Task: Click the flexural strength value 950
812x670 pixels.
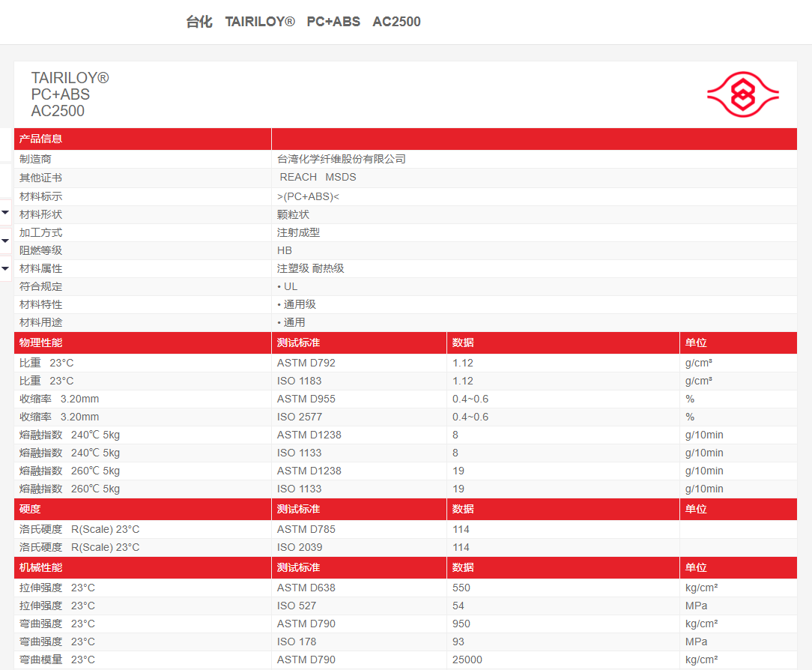Action: [461, 624]
